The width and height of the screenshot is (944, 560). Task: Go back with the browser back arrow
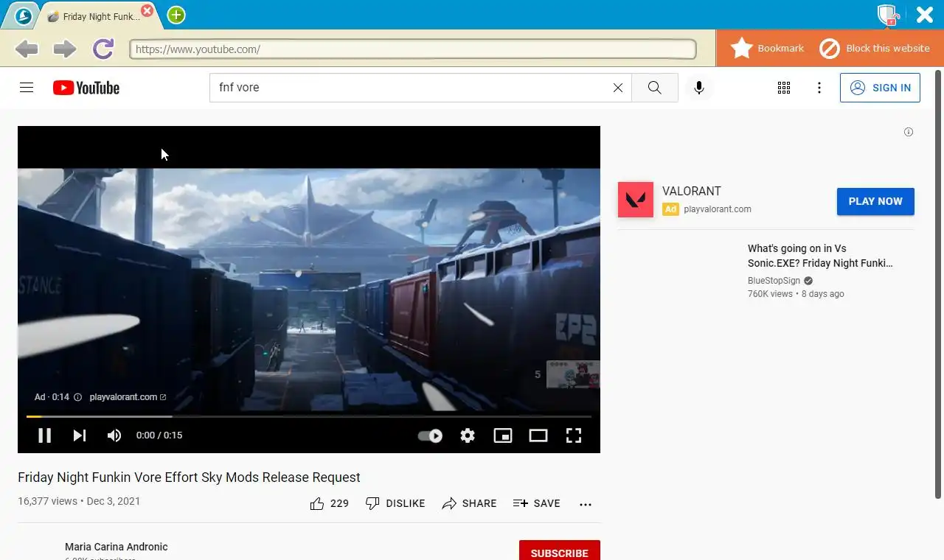click(x=27, y=49)
